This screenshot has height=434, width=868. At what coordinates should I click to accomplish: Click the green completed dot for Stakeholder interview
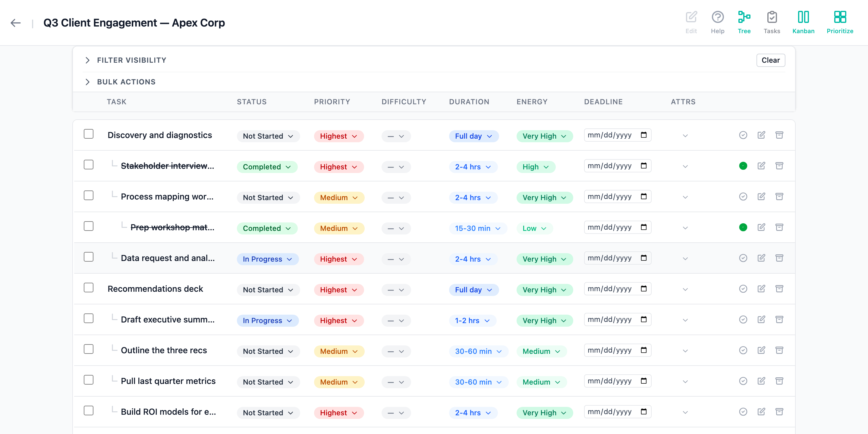coord(743,166)
